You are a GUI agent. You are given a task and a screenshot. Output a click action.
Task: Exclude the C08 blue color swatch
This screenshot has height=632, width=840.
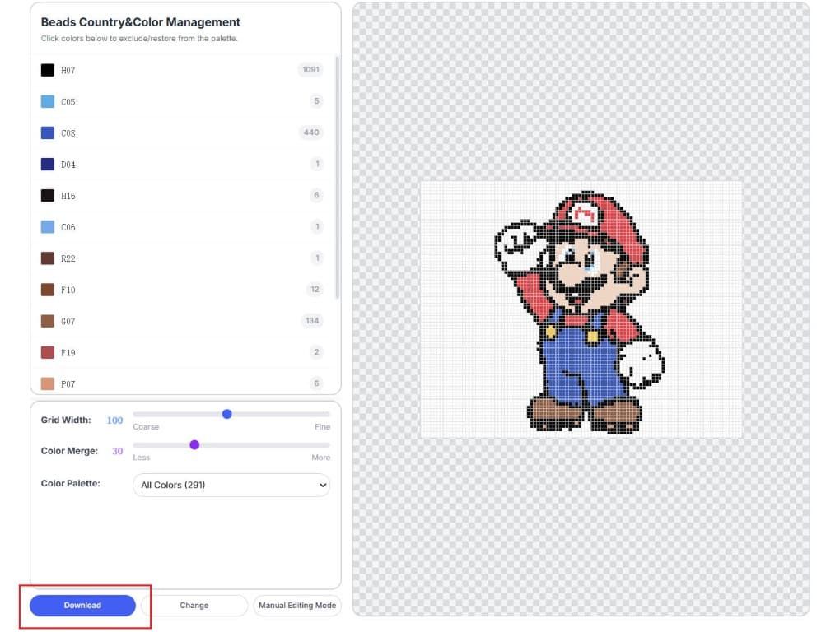[48, 132]
